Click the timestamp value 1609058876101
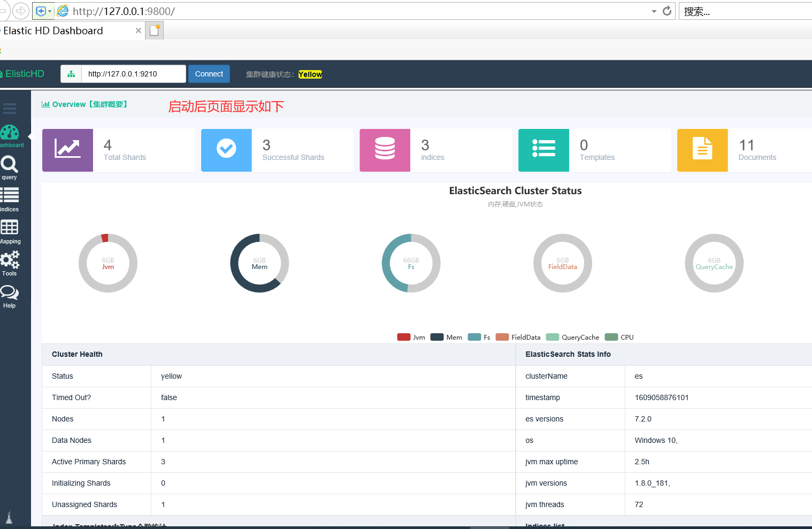 [662, 397]
